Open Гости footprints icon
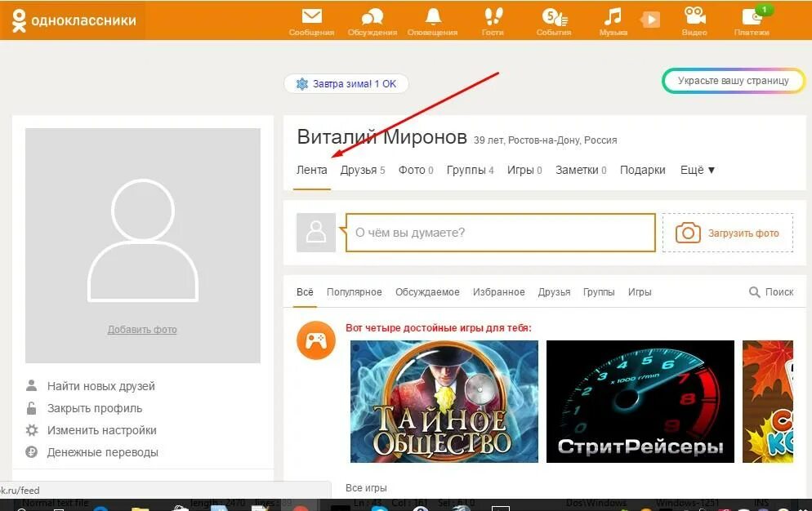Screen dimensions: 812x511 493,16
